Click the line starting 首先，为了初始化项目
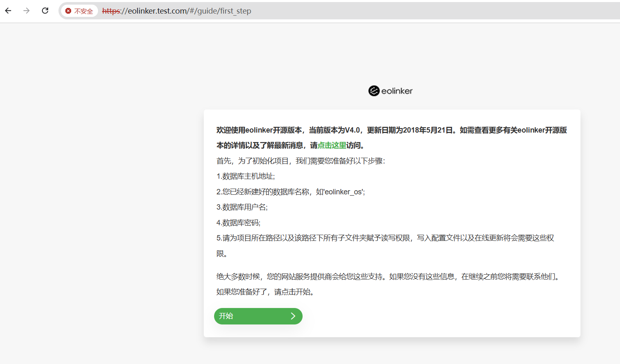 [x=301, y=161]
